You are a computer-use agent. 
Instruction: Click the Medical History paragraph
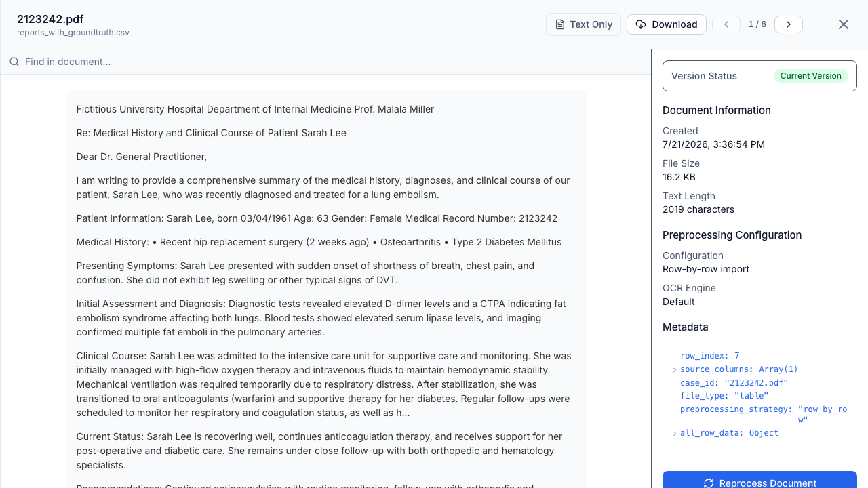pos(319,242)
